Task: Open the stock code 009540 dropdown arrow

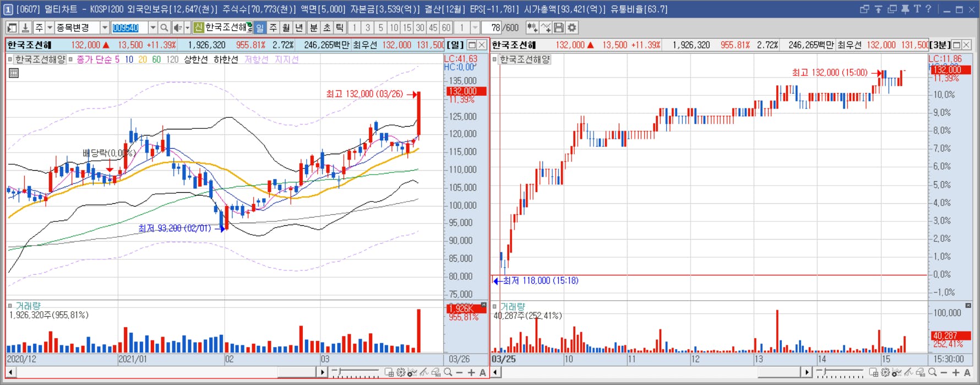Action: (153, 28)
